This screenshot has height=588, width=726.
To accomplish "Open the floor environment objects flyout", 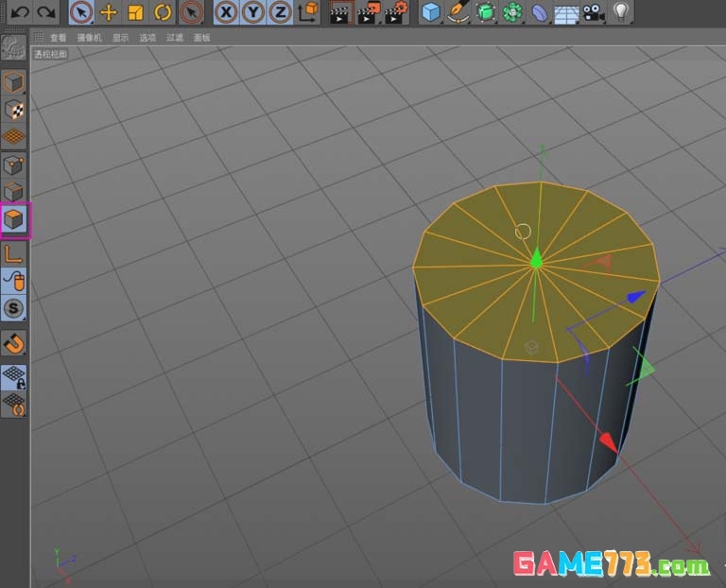I will click(566, 12).
